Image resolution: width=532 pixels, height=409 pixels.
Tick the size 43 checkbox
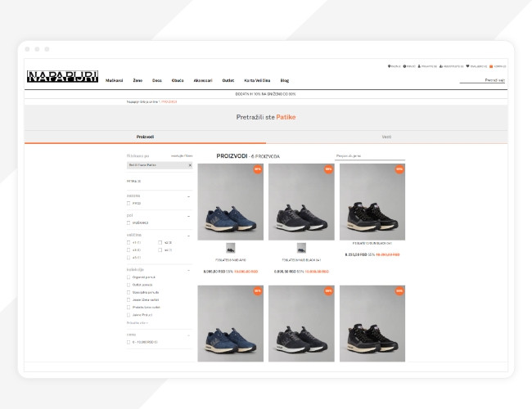click(x=128, y=250)
